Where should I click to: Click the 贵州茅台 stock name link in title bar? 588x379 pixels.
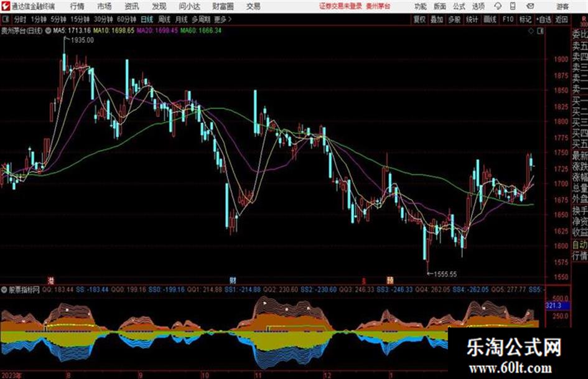378,6
